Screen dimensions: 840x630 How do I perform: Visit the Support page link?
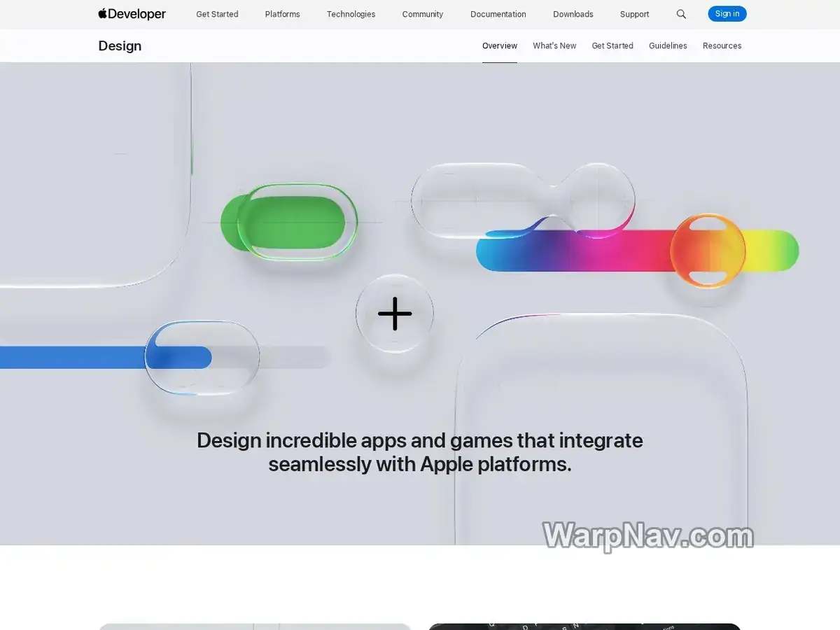[634, 14]
